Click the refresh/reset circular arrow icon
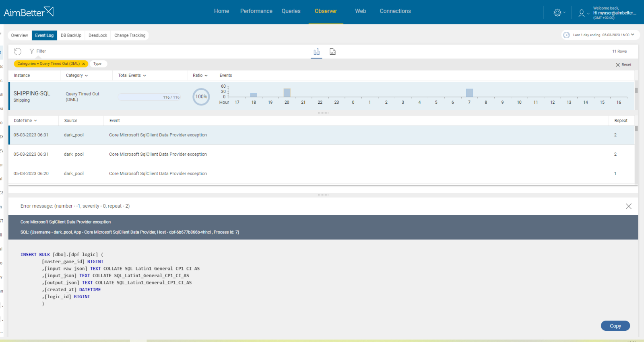The height and width of the screenshot is (342, 644). [x=18, y=51]
